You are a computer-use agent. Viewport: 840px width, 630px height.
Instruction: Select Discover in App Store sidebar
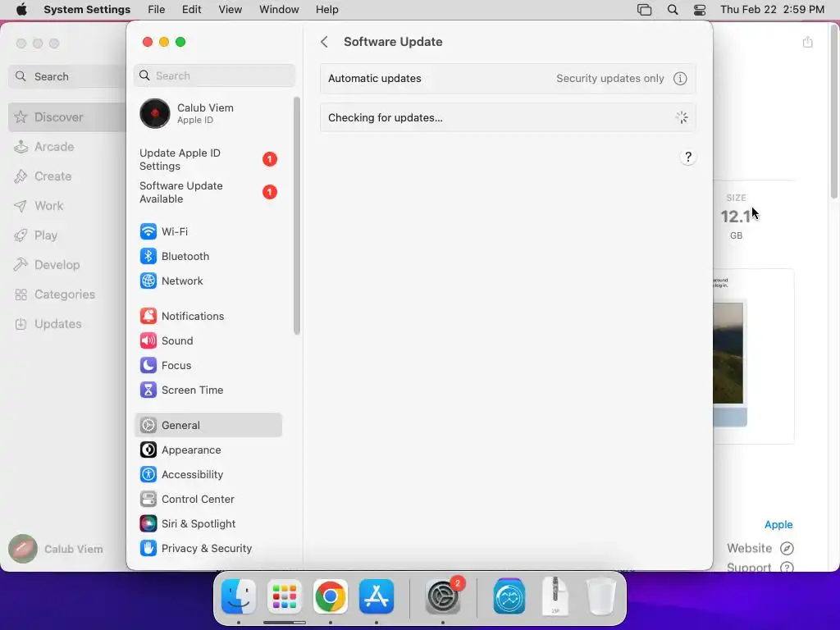click(67, 117)
